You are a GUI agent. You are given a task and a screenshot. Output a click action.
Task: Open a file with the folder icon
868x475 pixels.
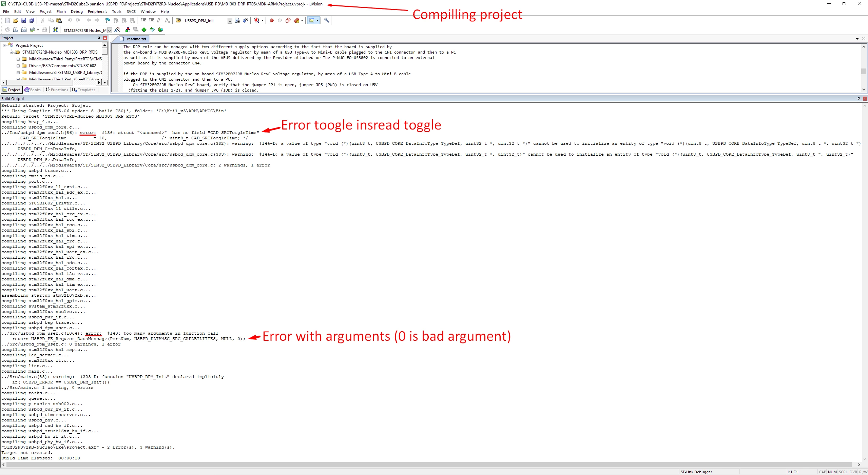(16, 20)
